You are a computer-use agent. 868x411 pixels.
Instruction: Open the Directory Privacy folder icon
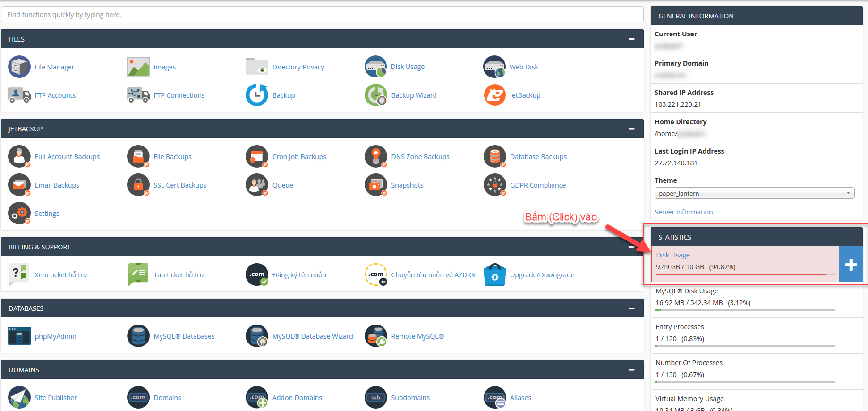pos(257,67)
